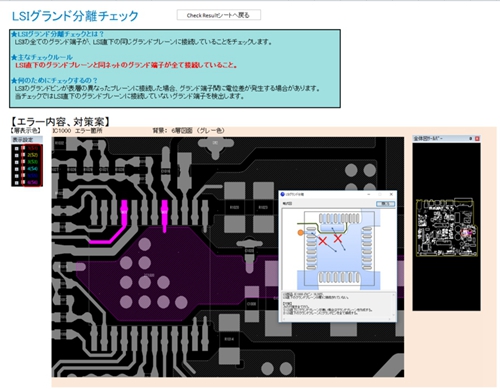Select the red color swatch for layer 1
The image size is (500, 389).
pyautogui.click(x=23, y=149)
